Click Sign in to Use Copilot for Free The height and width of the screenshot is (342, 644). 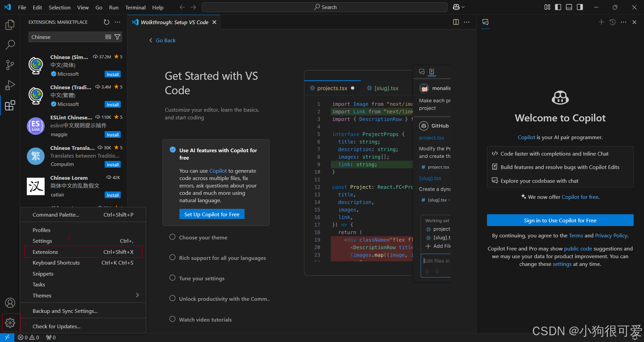pos(560,220)
